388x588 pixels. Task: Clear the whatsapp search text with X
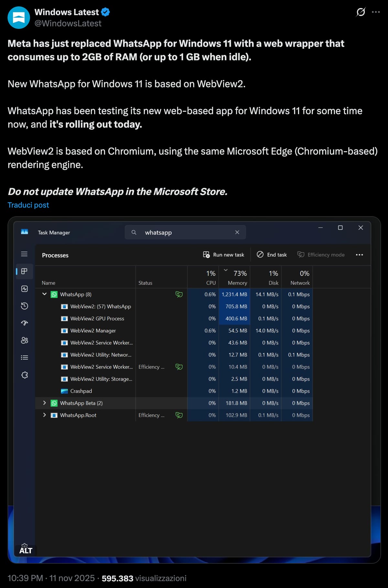(x=237, y=232)
